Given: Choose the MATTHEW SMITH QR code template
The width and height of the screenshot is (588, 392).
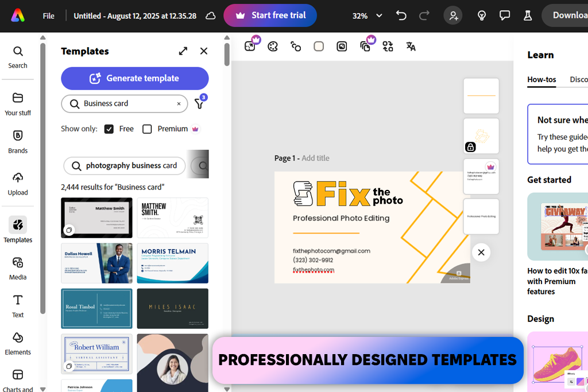Looking at the screenshot, I should tap(172, 218).
